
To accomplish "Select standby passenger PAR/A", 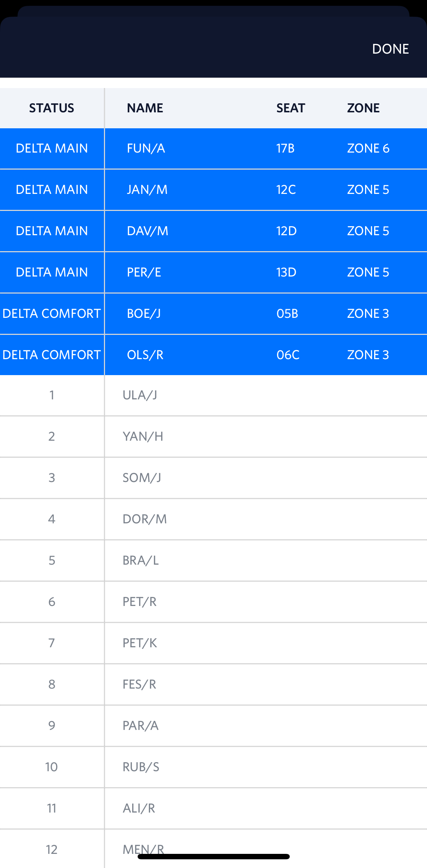I will 213,726.
